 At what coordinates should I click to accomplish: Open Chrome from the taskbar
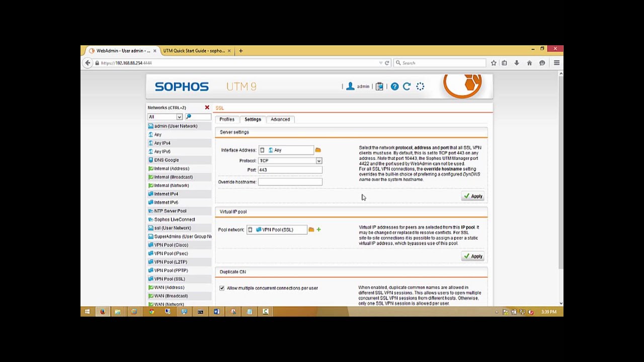click(x=151, y=312)
